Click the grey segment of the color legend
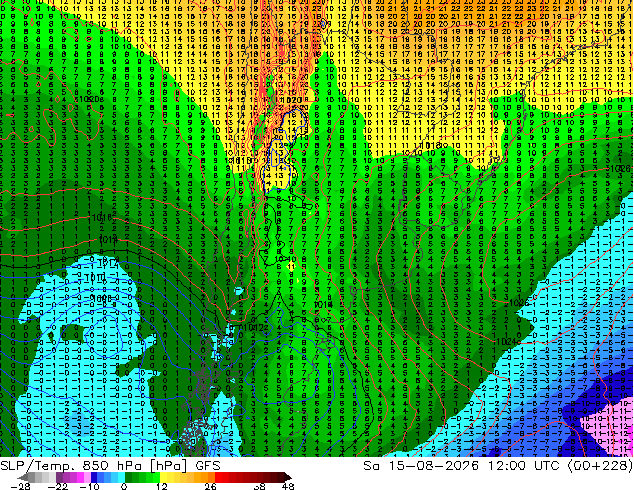The height and width of the screenshot is (490, 634). click(x=42, y=477)
